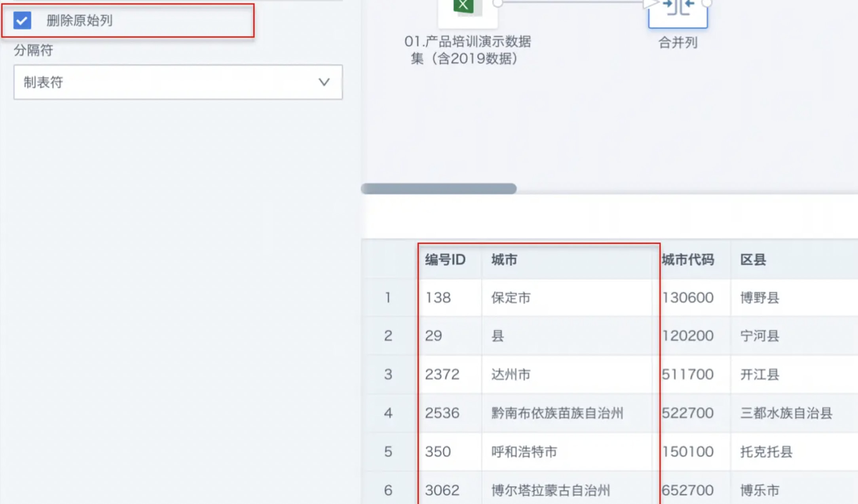Select the 宁河县 district cell

tap(794, 336)
